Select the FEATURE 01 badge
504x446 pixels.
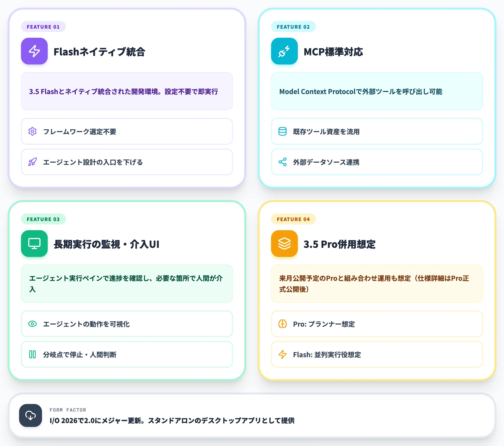pyautogui.click(x=43, y=27)
